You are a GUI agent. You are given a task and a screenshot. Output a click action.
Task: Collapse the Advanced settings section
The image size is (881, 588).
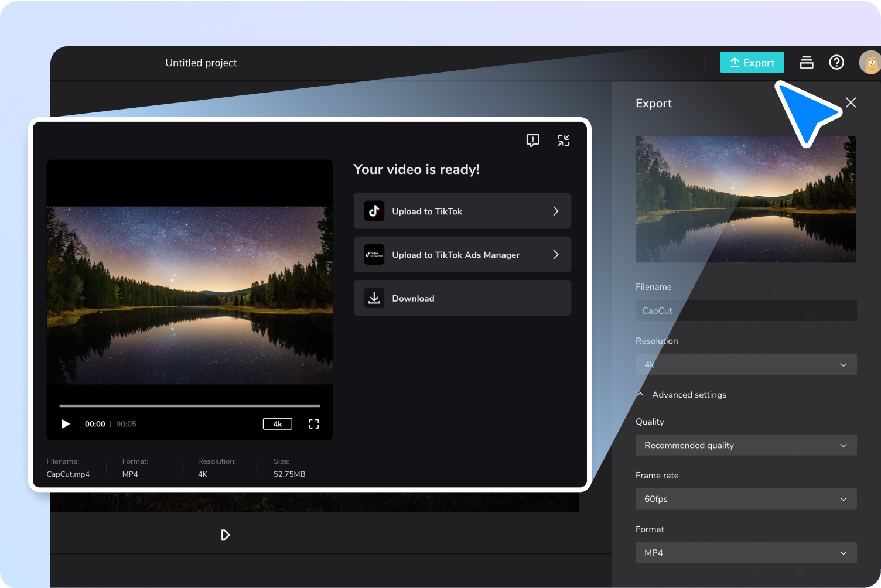[682, 395]
